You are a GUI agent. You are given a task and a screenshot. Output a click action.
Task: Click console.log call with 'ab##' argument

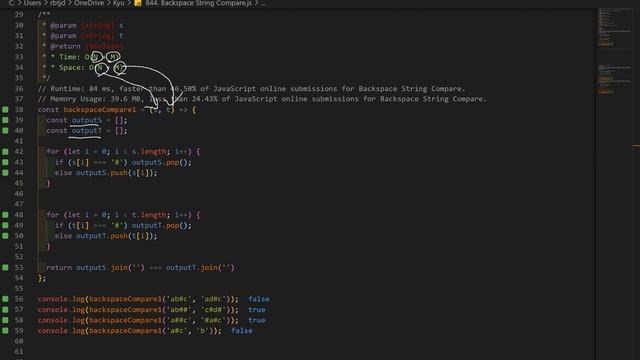[x=138, y=309]
